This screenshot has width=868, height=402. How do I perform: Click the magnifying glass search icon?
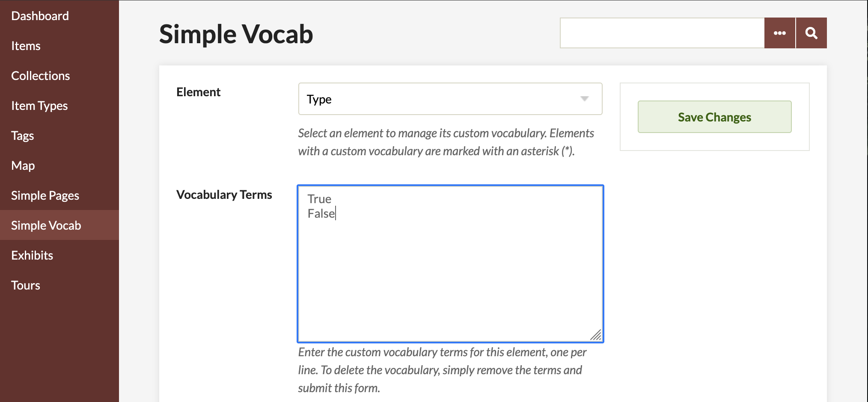(812, 33)
